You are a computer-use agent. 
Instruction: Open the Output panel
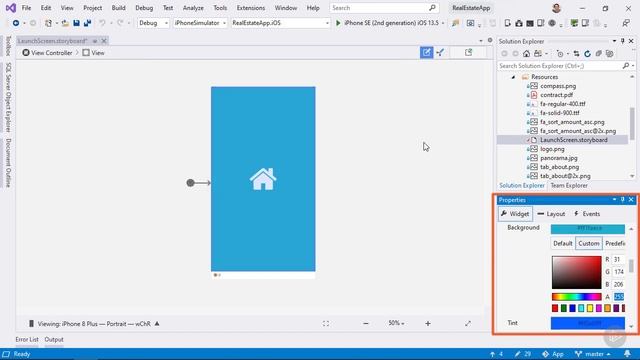[x=54, y=340]
